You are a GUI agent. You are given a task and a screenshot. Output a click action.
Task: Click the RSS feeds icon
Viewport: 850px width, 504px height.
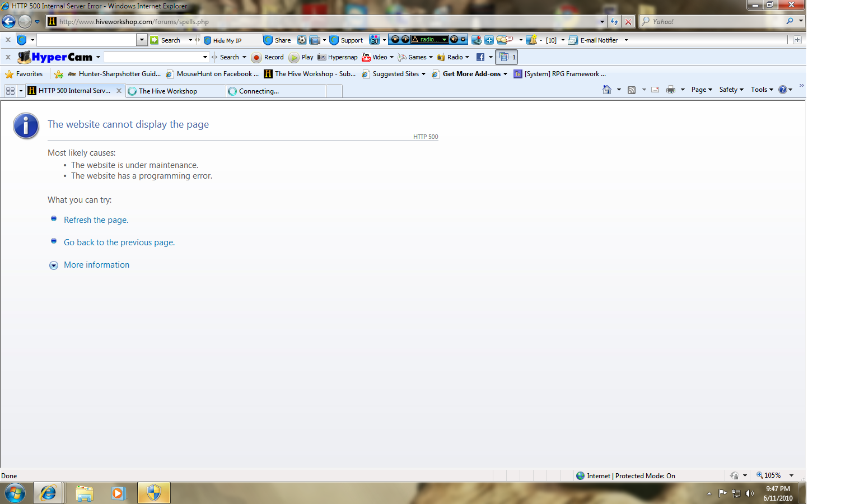(632, 90)
